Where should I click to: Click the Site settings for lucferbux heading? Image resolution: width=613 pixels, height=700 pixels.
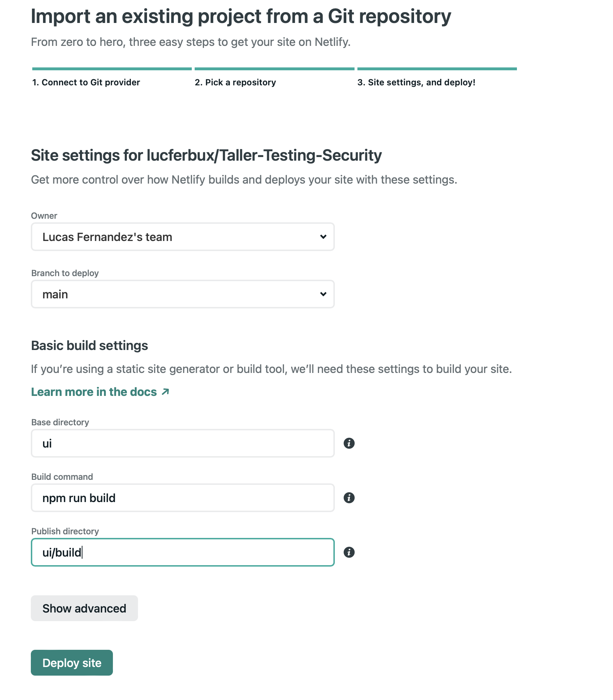point(206,155)
